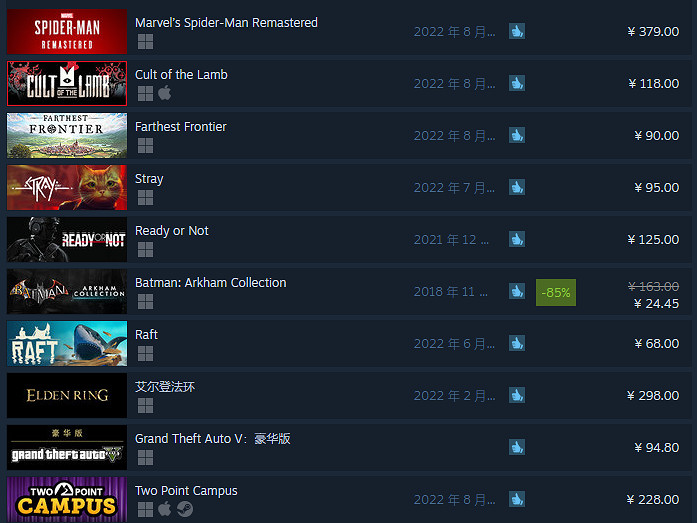Click the macOS platform icon under Cult of the Lamb
The width and height of the screenshot is (697, 523).
pyautogui.click(x=164, y=93)
